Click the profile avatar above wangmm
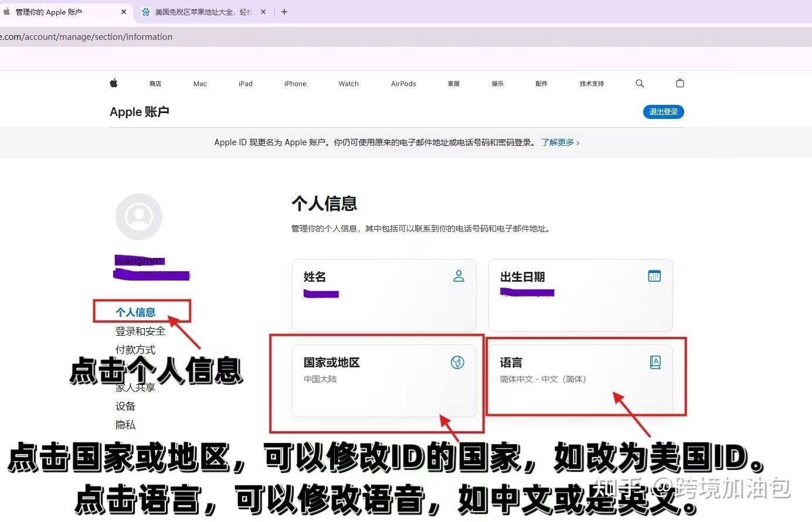The image size is (812, 522). click(138, 216)
